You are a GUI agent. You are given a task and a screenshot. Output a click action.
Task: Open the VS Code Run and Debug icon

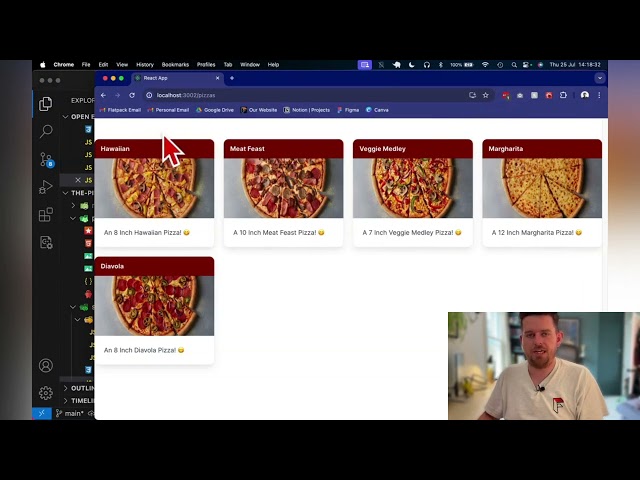[46, 187]
